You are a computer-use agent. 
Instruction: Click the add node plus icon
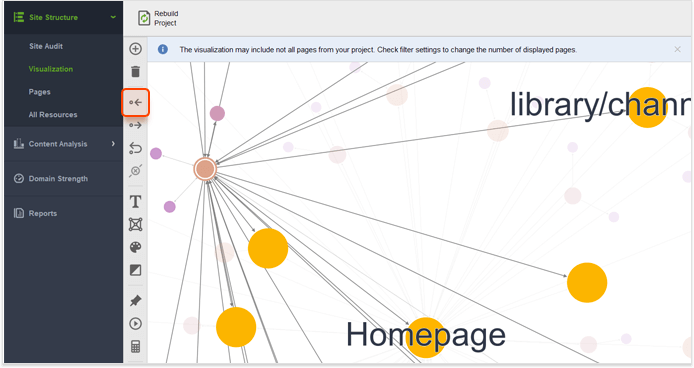(x=135, y=49)
